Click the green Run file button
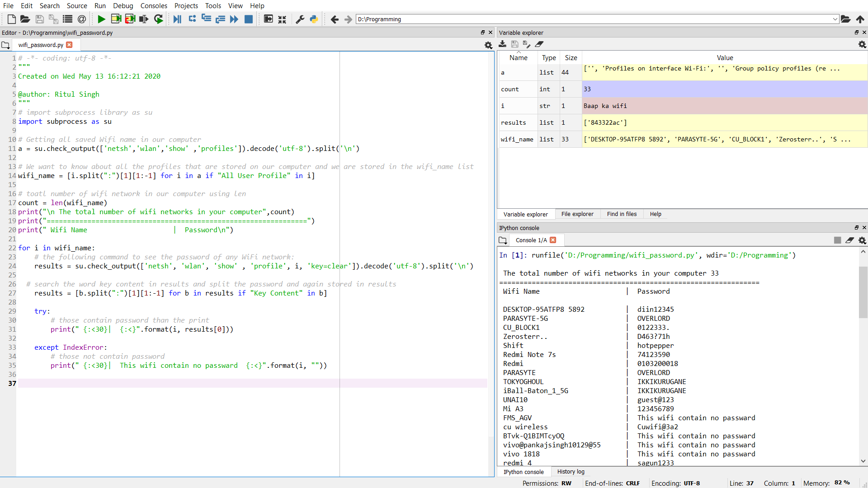Image resolution: width=868 pixels, height=488 pixels. click(101, 19)
